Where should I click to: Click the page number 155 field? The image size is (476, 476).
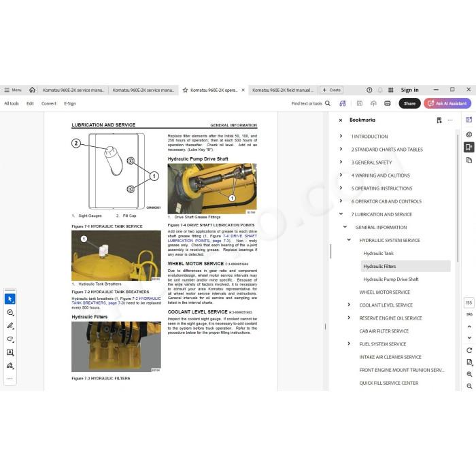click(469, 303)
